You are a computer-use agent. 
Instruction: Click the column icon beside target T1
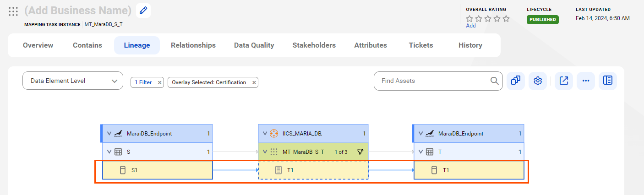click(x=434, y=170)
